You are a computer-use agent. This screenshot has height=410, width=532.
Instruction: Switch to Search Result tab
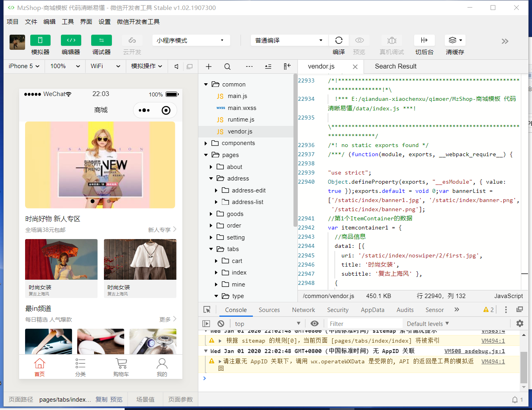click(x=395, y=66)
